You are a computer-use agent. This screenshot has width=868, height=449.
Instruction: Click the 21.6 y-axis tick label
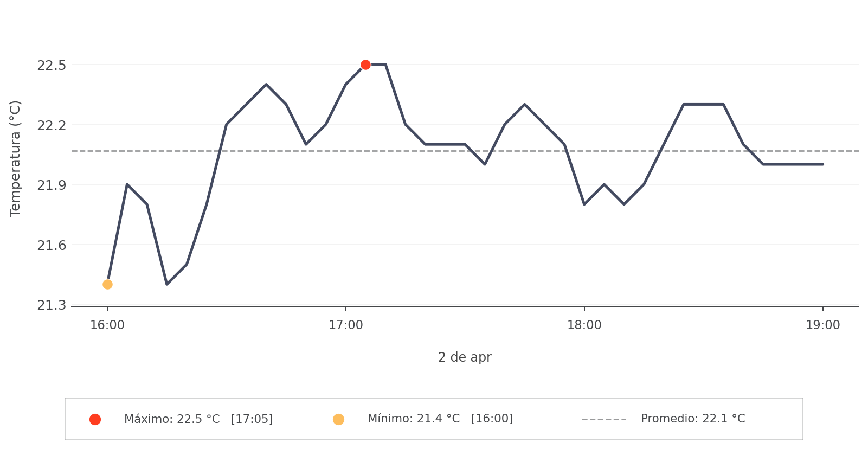point(52,246)
